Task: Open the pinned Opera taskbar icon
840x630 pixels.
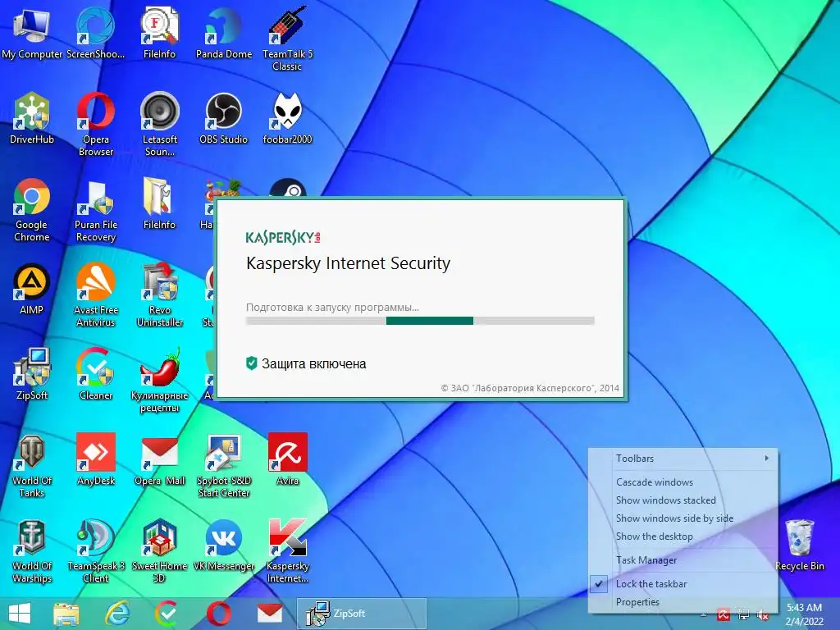Action: [219, 614]
